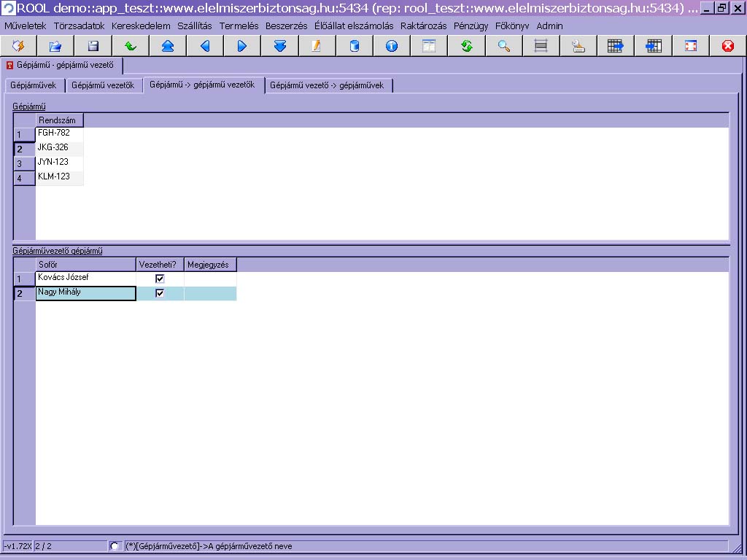This screenshot has height=560, width=747.
Task: Jump to first record with up arrow icon
Action: pyautogui.click(x=168, y=46)
